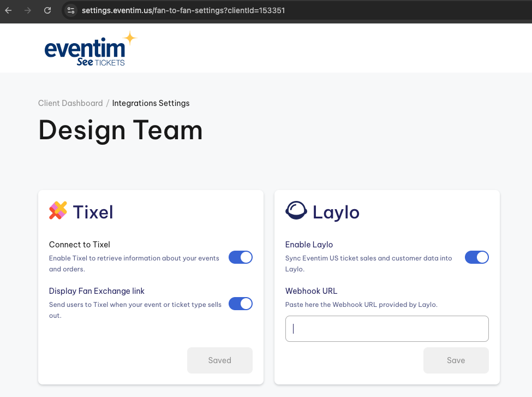The width and height of the screenshot is (532, 397).
Task: Click the Saved button in Tixel card
Action: 220,360
